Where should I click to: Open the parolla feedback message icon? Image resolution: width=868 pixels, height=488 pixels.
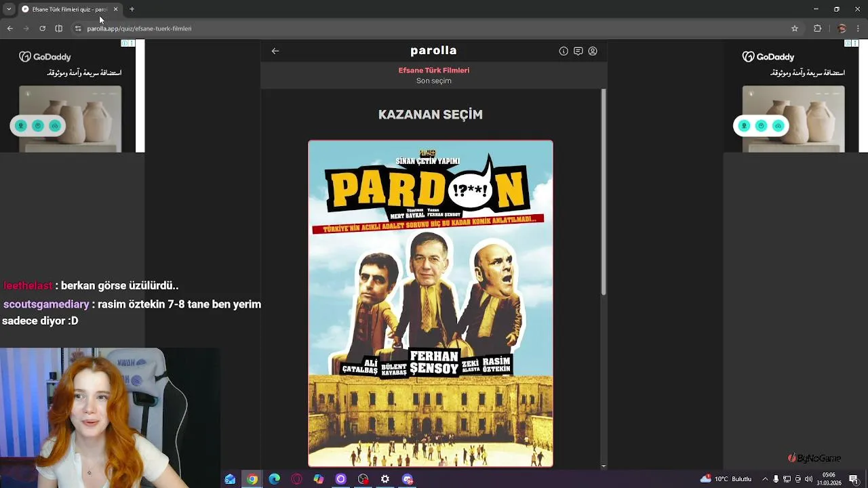point(578,51)
